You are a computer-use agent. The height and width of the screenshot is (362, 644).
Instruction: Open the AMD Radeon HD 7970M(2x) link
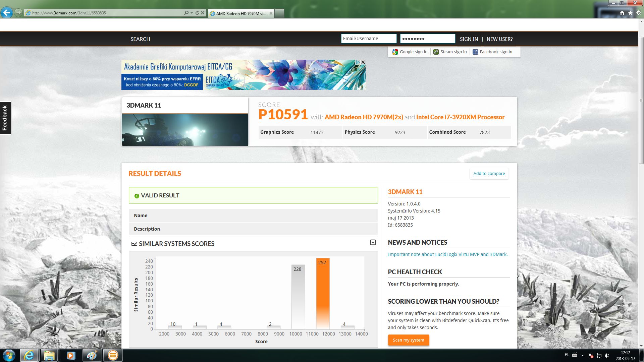(364, 117)
